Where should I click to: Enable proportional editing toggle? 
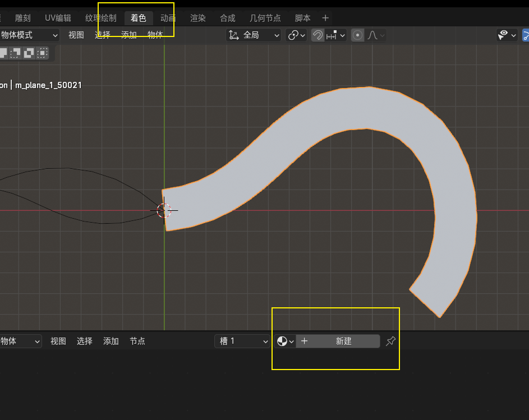357,35
